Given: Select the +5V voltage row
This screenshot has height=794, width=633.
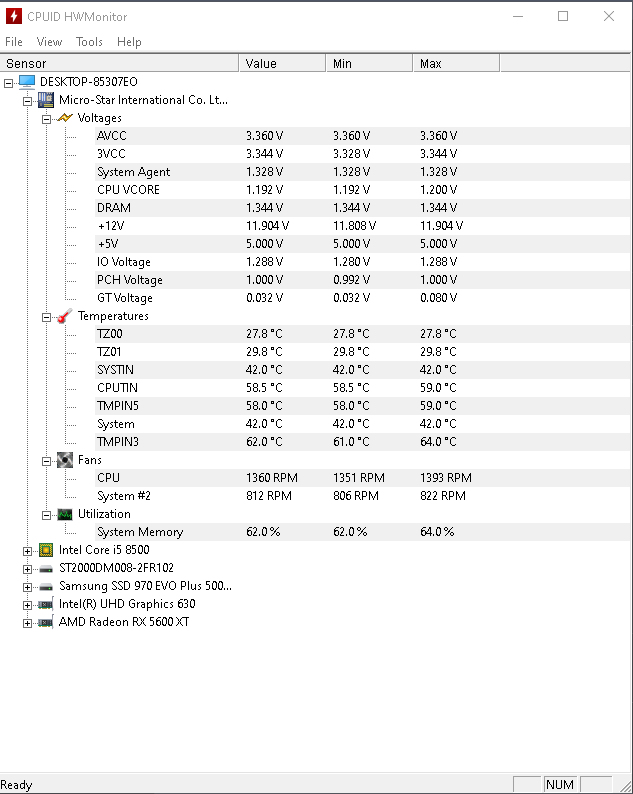Looking at the screenshot, I should pos(363,244).
